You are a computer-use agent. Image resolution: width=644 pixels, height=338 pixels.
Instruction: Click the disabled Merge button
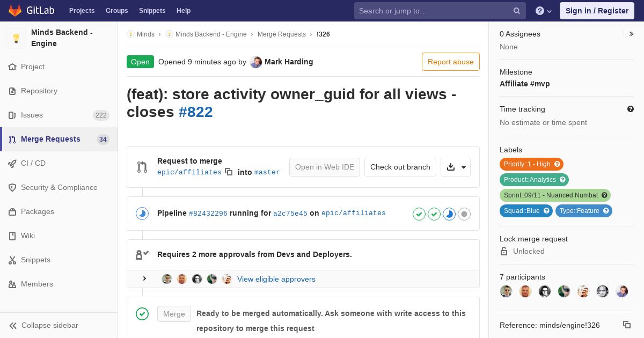174,314
